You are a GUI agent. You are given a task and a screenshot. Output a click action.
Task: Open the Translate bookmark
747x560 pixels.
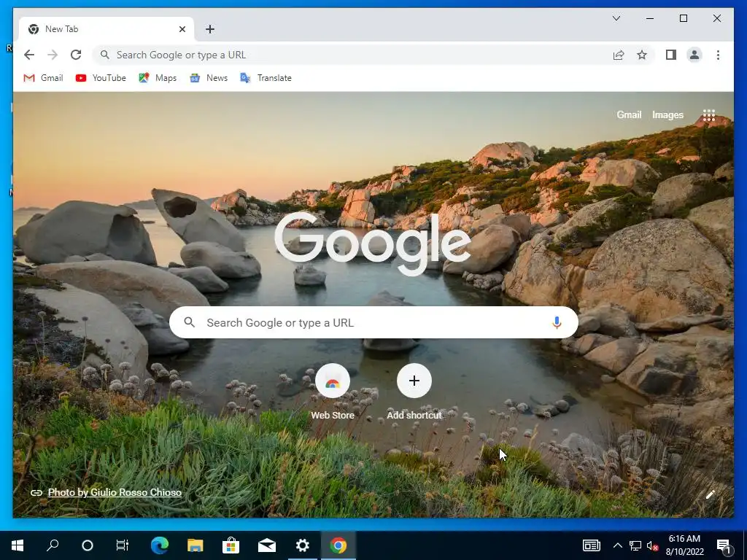click(x=266, y=77)
